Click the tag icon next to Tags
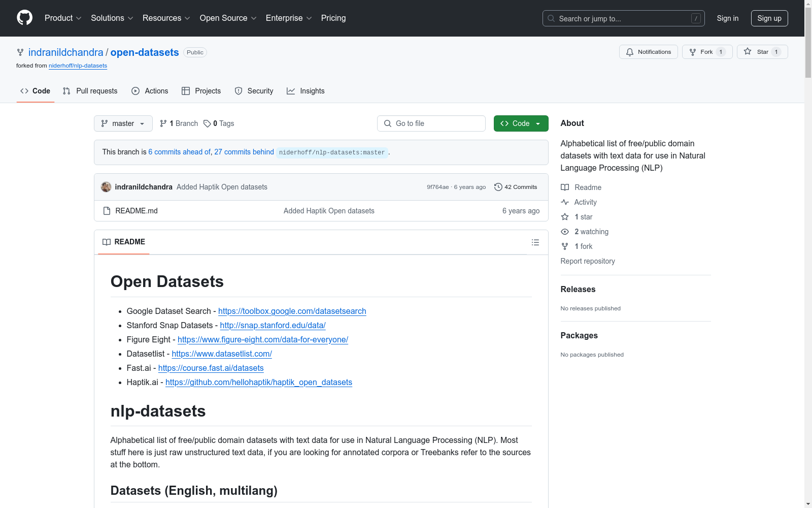Image resolution: width=812 pixels, height=508 pixels. tap(207, 123)
